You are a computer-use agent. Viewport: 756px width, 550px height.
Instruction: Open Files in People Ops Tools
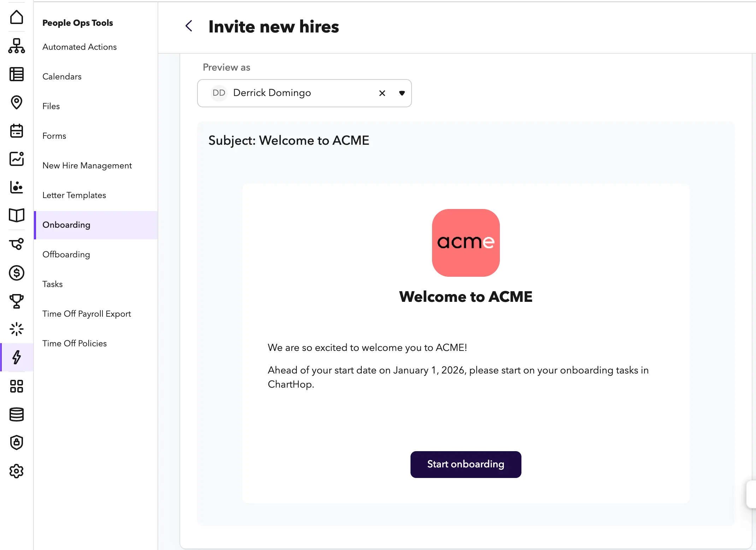51,106
